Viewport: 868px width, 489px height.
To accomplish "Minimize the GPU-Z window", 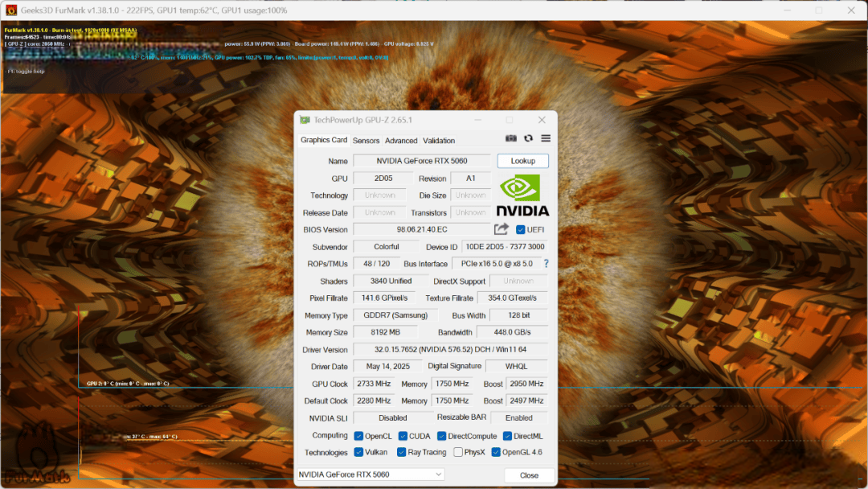I will coord(477,120).
